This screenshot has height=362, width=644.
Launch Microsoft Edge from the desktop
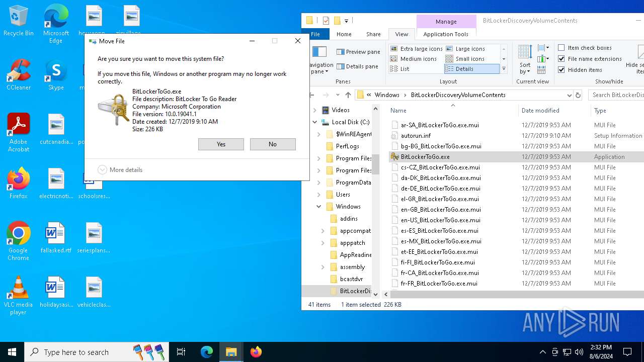coord(56,24)
